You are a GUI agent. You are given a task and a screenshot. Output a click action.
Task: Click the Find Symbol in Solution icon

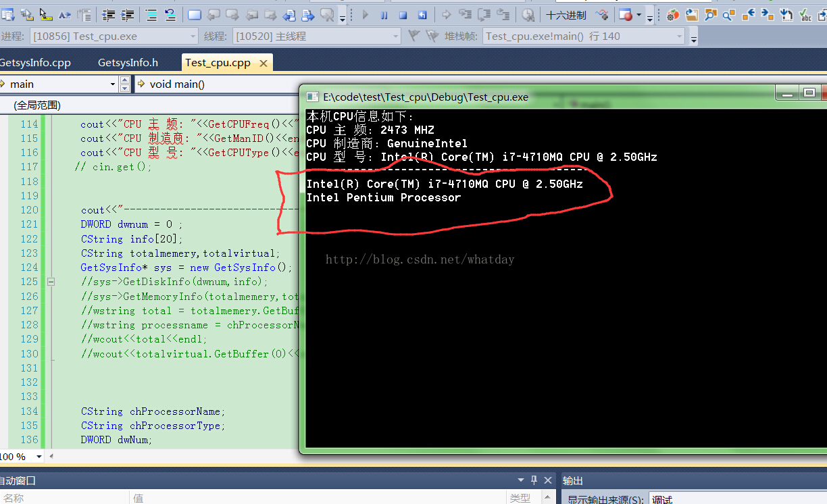(711, 15)
